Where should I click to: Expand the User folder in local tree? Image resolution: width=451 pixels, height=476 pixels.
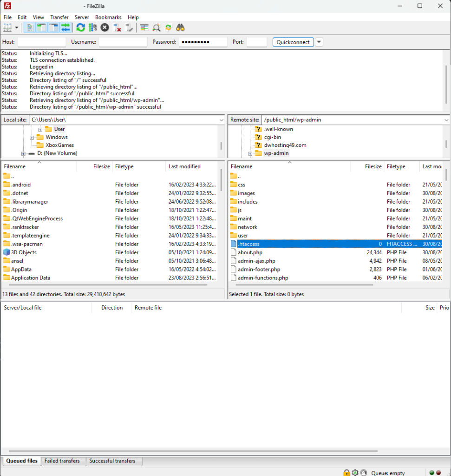click(x=40, y=130)
